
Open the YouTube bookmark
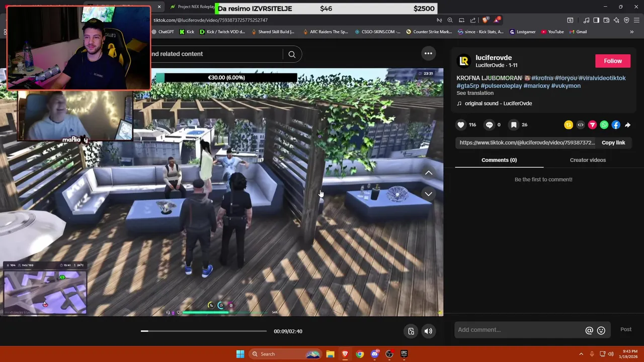pyautogui.click(x=552, y=32)
